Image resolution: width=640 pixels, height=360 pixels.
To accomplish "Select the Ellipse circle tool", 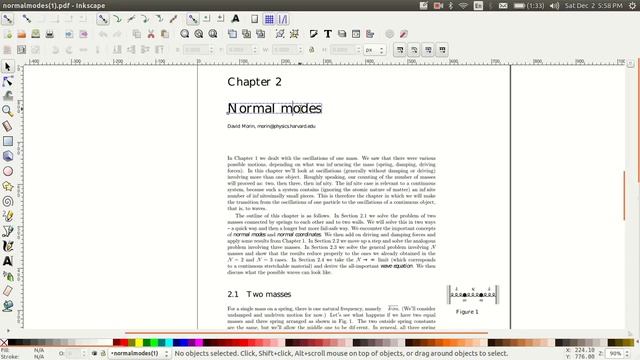I will (7, 171).
